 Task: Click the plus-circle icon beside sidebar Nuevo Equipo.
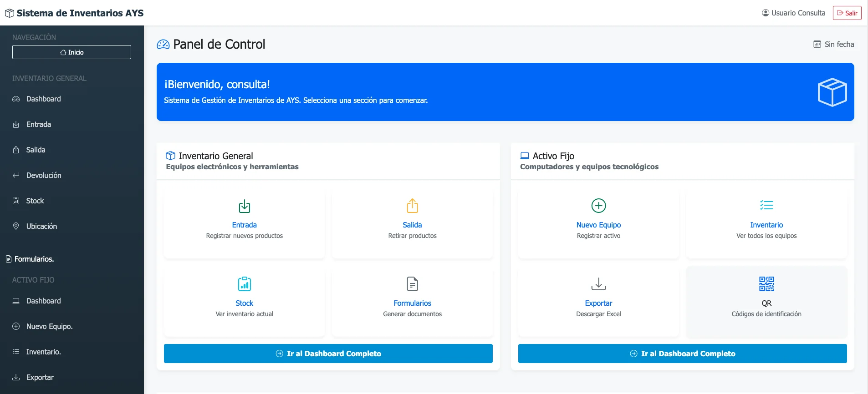(16, 326)
